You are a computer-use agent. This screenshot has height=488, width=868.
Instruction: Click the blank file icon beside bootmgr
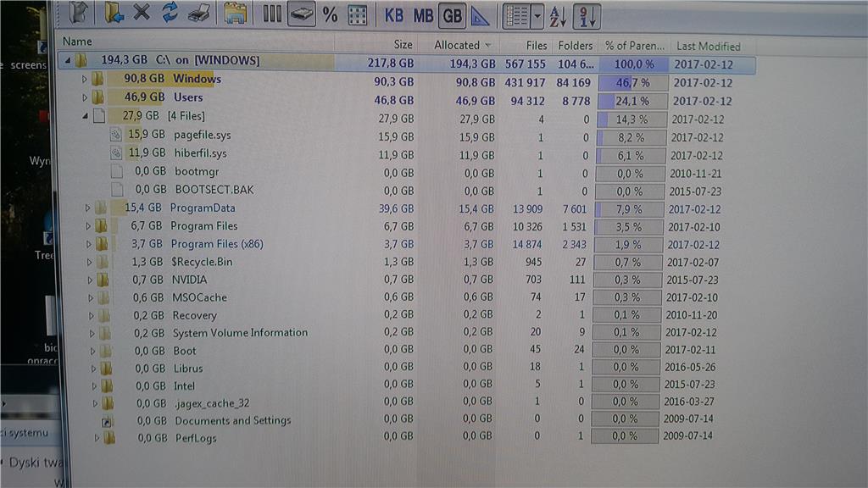116,171
